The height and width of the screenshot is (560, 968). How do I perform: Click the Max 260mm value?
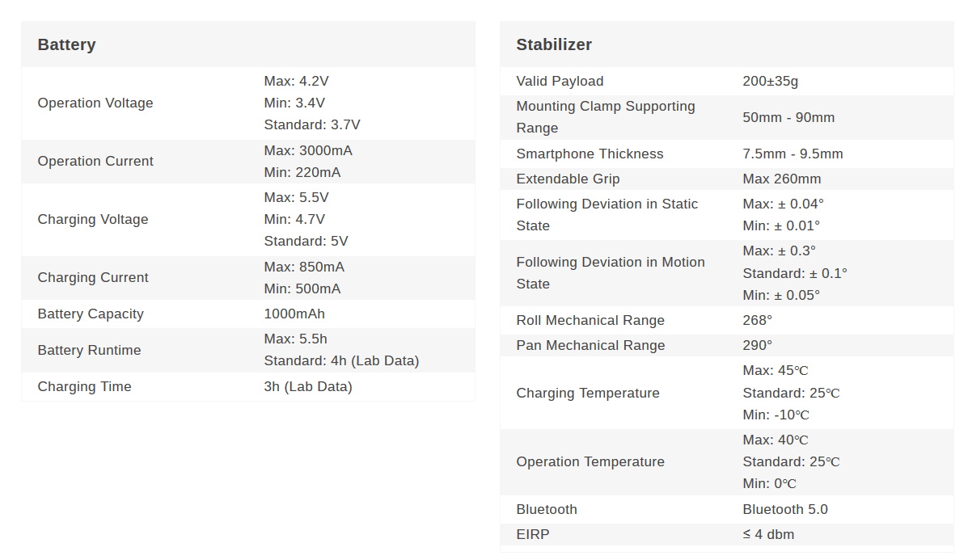click(x=782, y=179)
